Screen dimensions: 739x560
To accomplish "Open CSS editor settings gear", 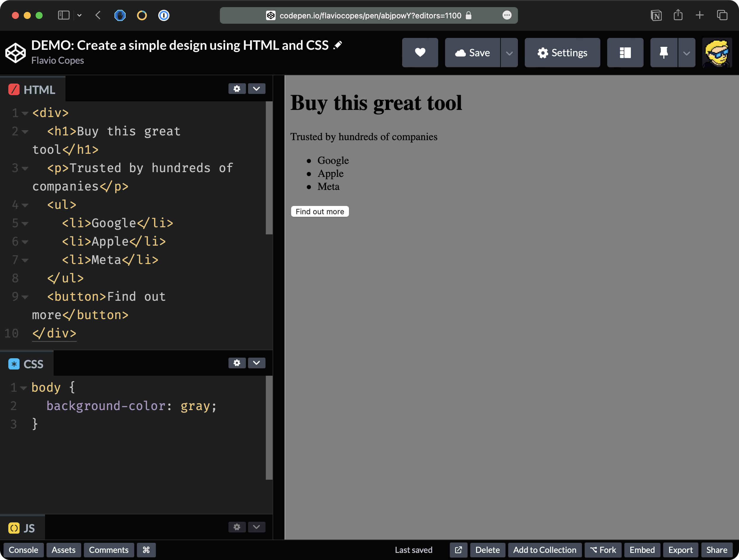I will point(237,363).
